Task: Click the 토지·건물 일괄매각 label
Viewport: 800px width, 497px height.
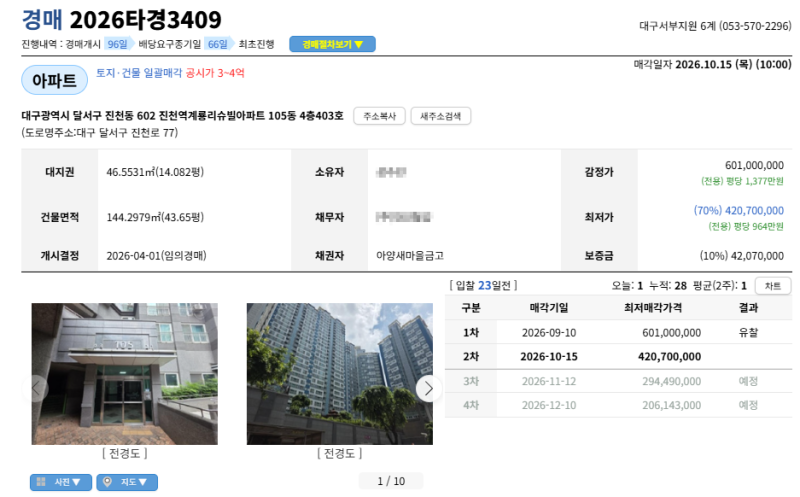Action: click(139, 73)
